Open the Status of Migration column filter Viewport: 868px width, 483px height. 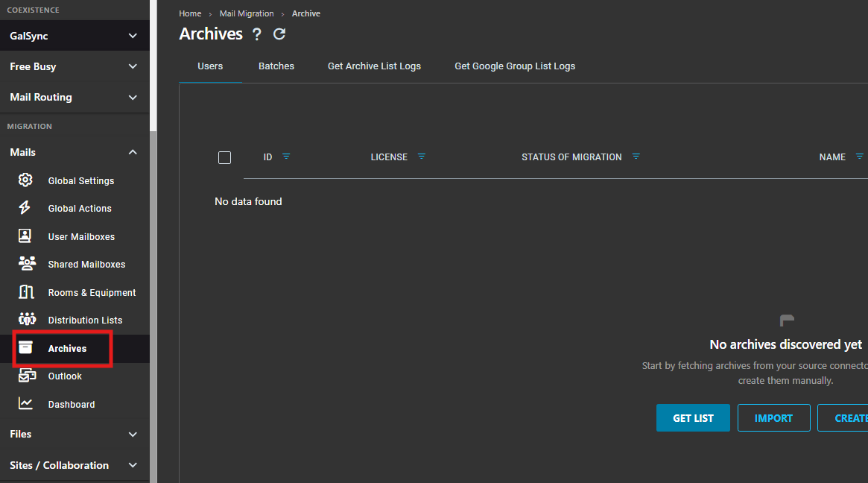coord(636,157)
